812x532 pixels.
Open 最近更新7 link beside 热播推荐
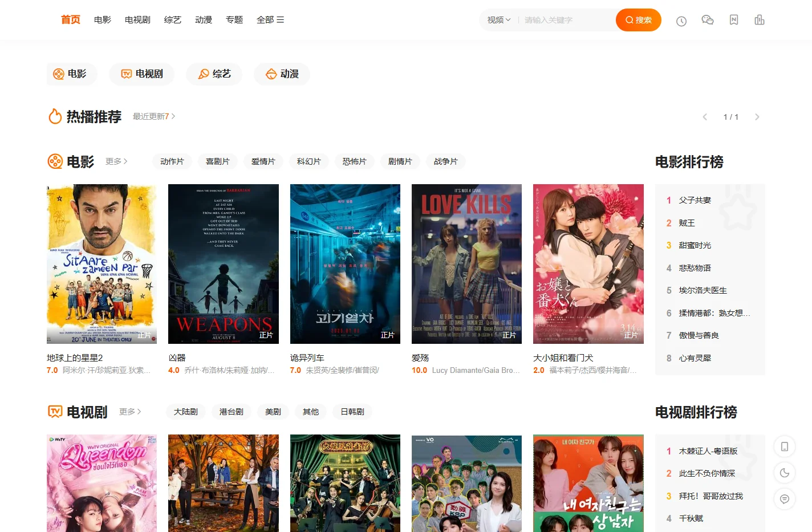(x=154, y=116)
